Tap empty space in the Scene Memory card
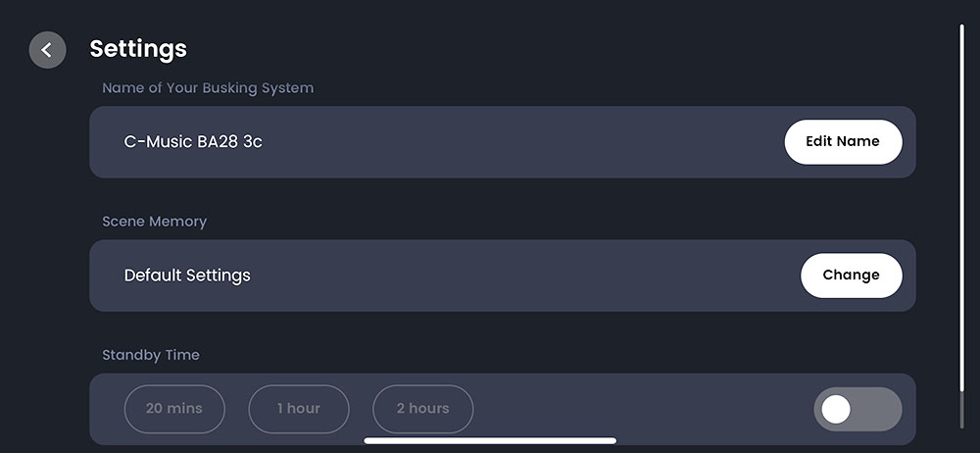980x453 pixels. [519, 276]
